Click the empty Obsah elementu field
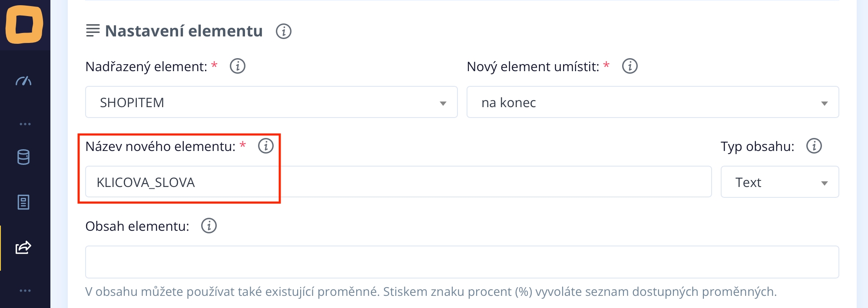Image resolution: width=868 pixels, height=308 pixels. 461,262
